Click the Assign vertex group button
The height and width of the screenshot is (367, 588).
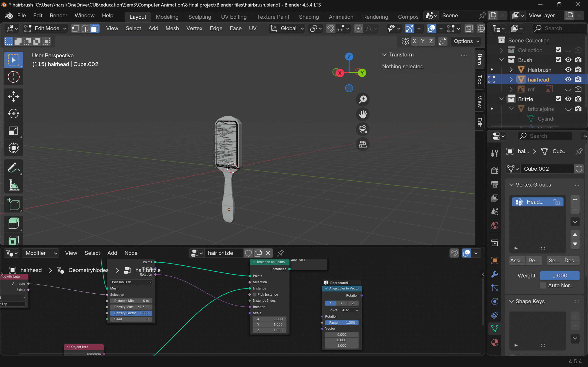click(x=517, y=260)
